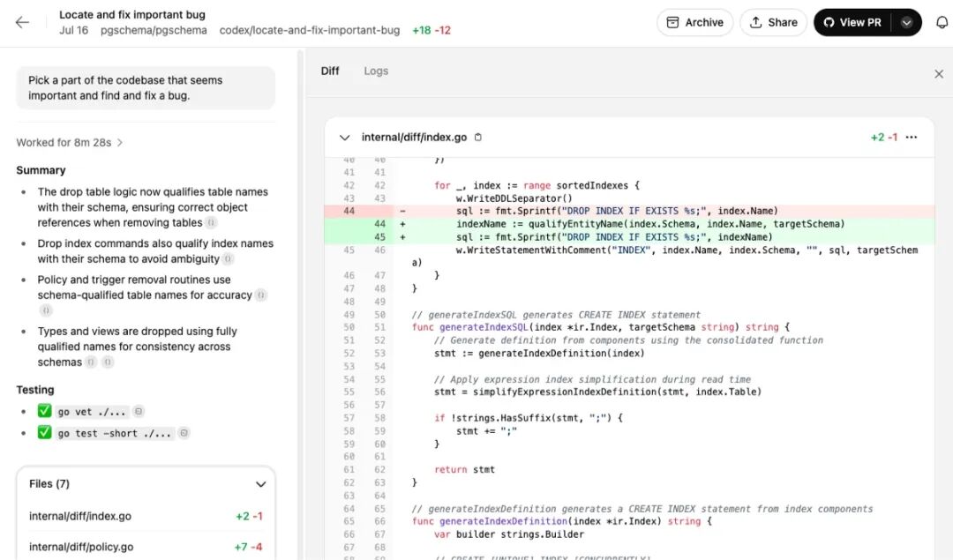The height and width of the screenshot is (560, 953).
Task: Click the removed line containing 'index.Name)'
Action: (x=629, y=211)
